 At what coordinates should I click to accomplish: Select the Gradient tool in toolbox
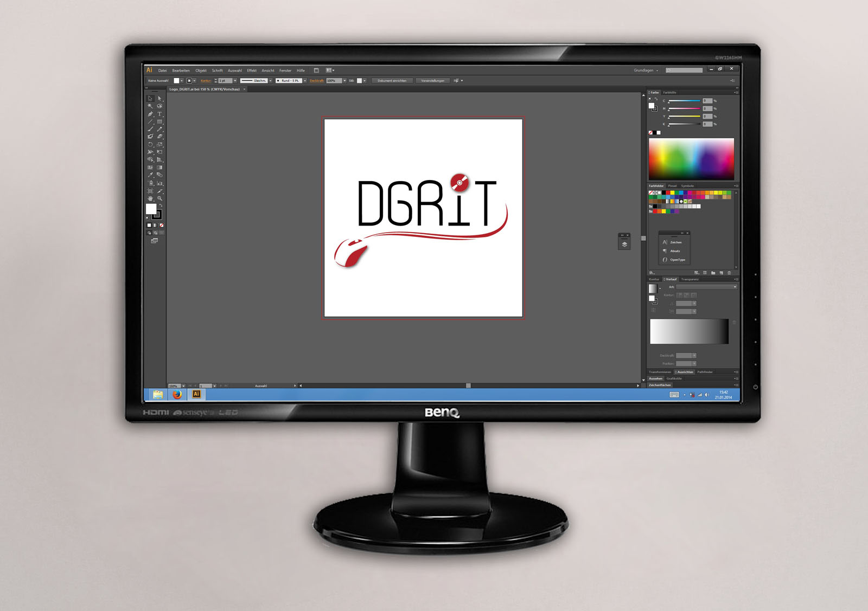[x=159, y=167]
